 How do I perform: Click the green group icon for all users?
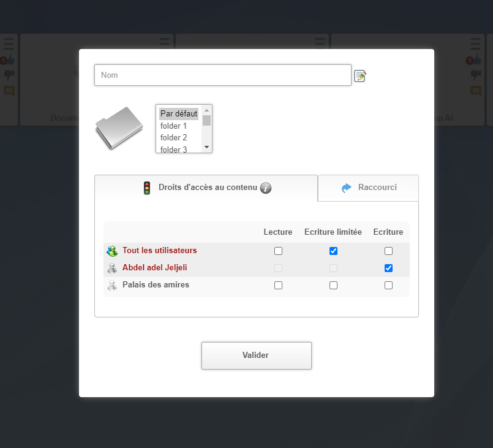[111, 251]
